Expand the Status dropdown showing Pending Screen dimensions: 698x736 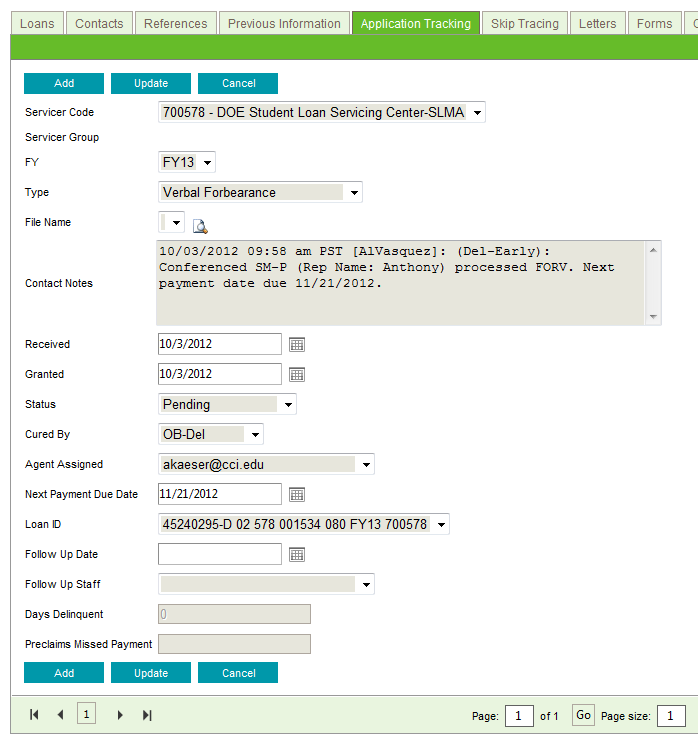click(288, 405)
